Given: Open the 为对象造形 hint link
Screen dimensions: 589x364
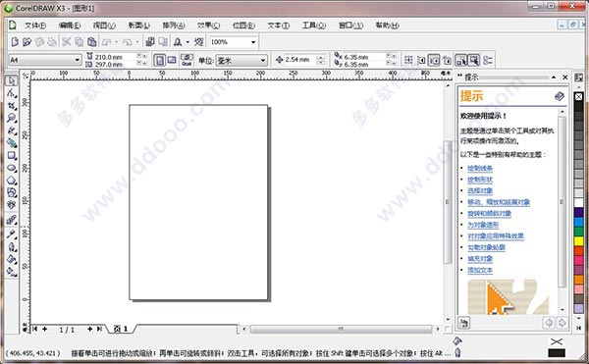Looking at the screenshot, I should (x=483, y=225).
